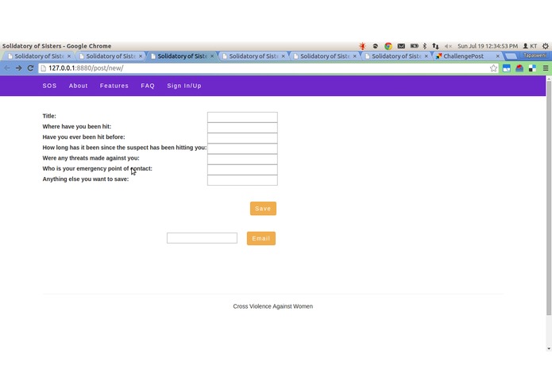Open the SOS link in the purple navbar
The image size is (552, 392).
pyautogui.click(x=49, y=86)
